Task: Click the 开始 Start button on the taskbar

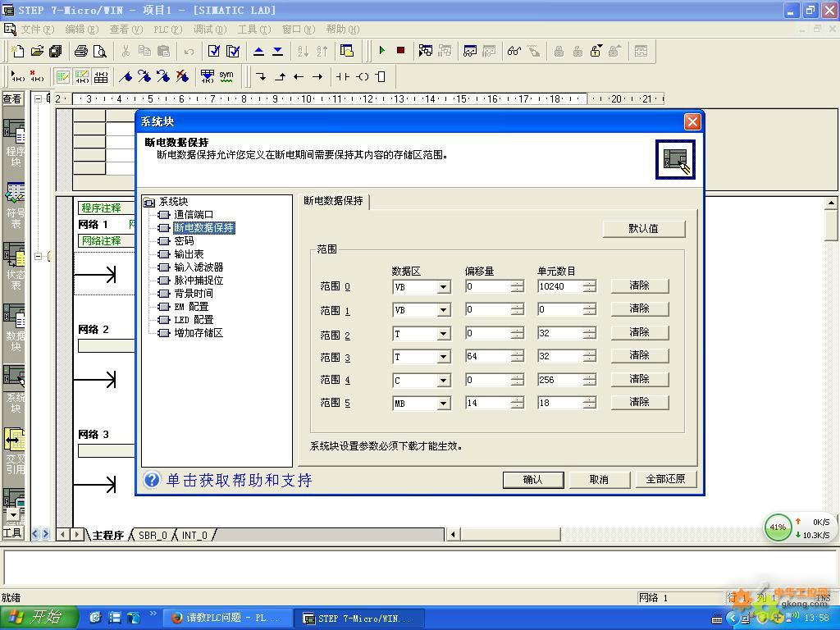Action: click(39, 618)
